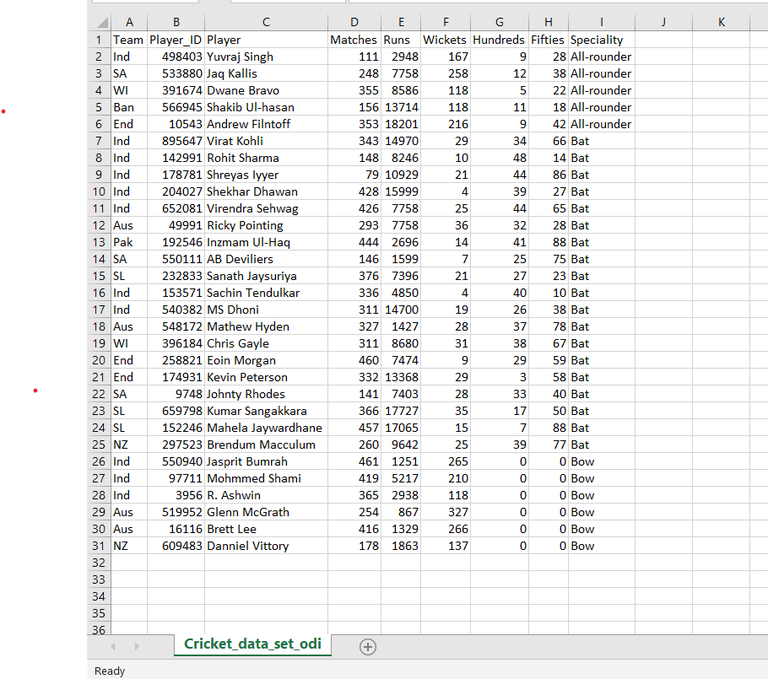The height and width of the screenshot is (679, 768).
Task: Select row 7 header
Action: [x=99, y=141]
